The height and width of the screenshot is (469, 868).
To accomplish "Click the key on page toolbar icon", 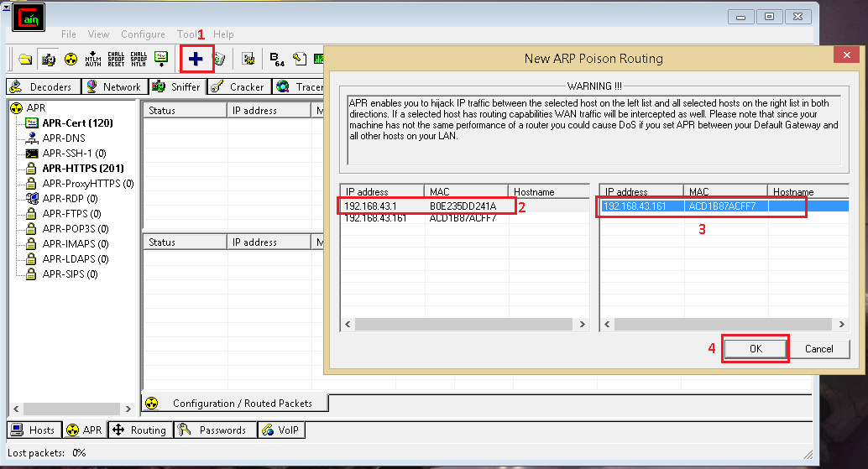I will [300, 59].
